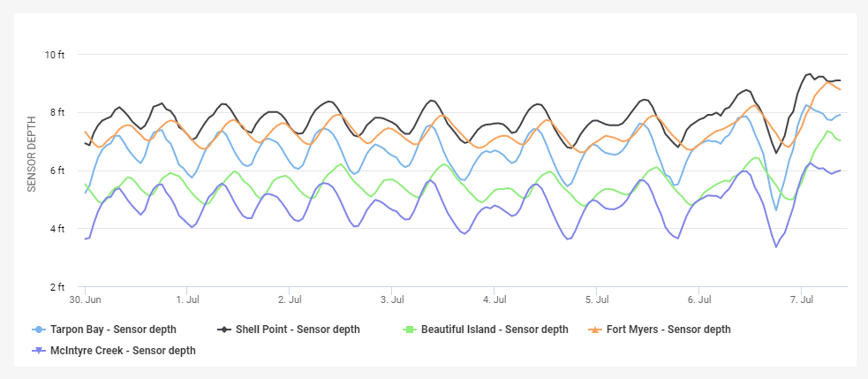
Task: Click the purple triangle marker for McIntyre Creek
Action: 38,351
